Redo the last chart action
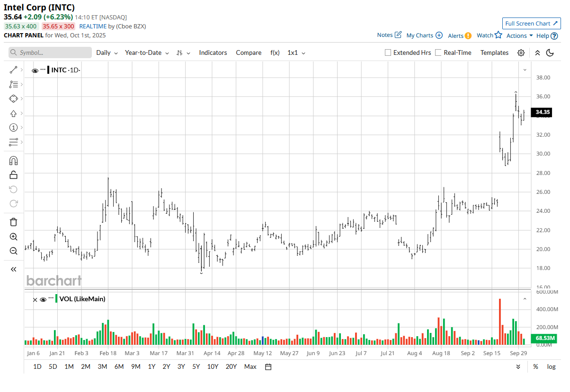This screenshot has height=392, width=570. [13, 204]
